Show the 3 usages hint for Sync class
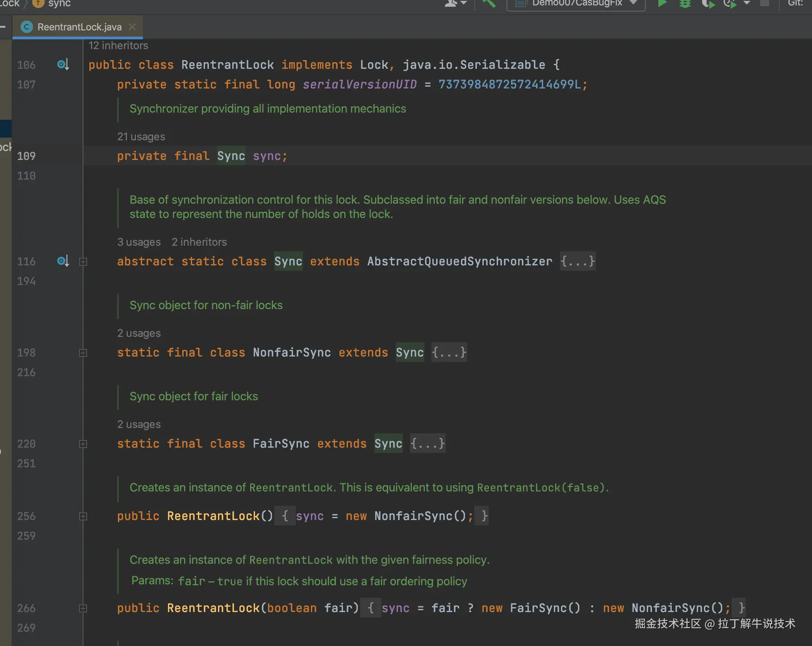Screen dimensions: 812x646 [139, 242]
